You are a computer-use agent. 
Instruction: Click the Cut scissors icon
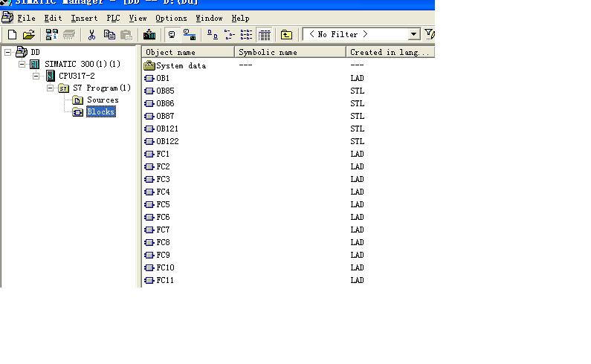point(91,35)
